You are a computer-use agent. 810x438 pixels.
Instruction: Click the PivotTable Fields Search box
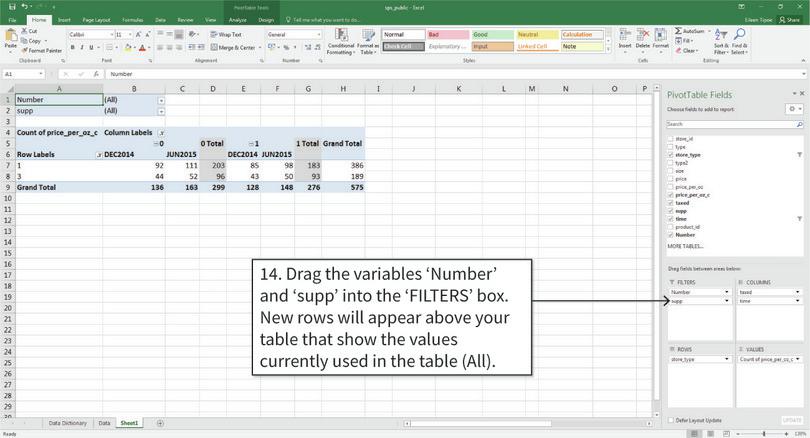point(735,124)
